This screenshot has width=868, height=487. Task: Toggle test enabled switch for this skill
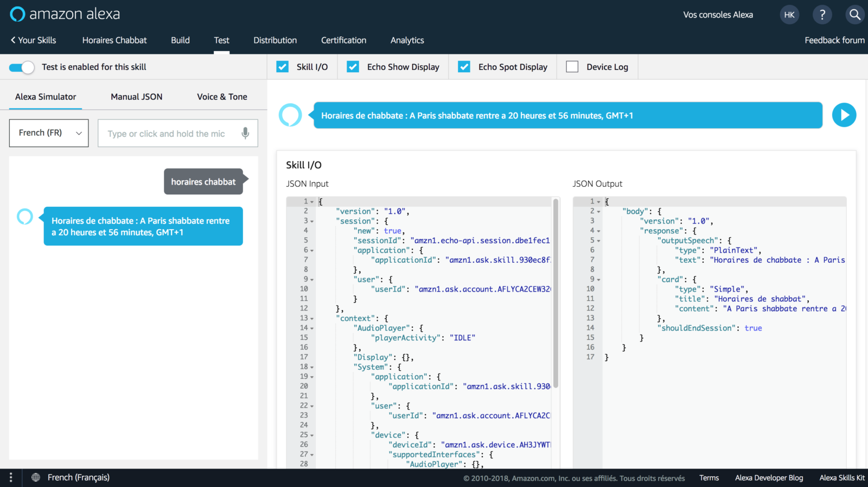(22, 67)
